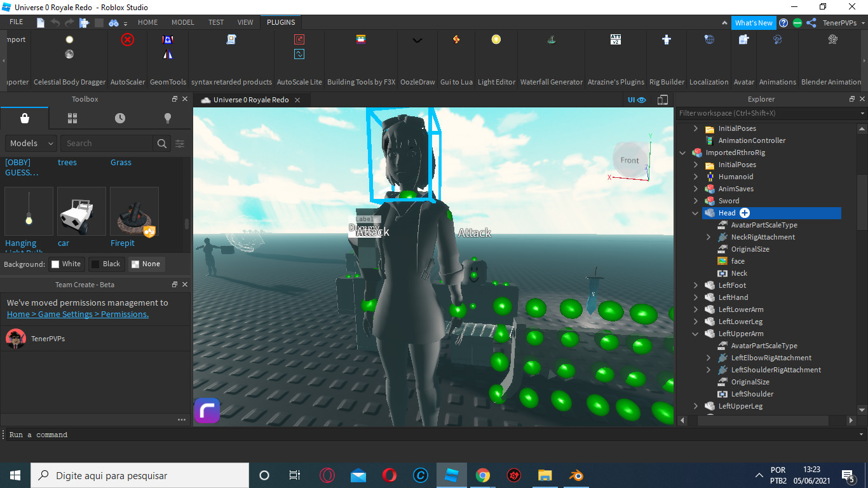Toggle UI visibility in the viewport
This screenshot has height=488, width=868.
click(x=635, y=100)
